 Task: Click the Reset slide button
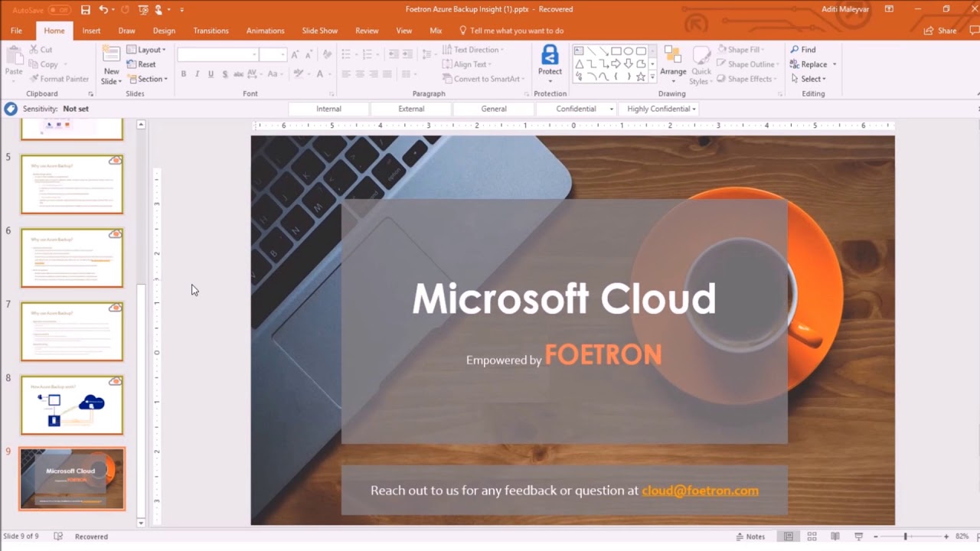point(142,64)
